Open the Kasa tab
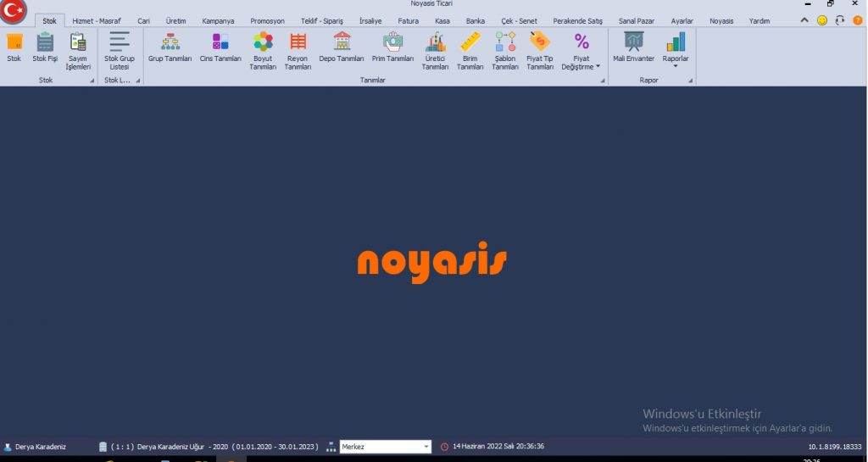868x462 pixels. coord(442,21)
